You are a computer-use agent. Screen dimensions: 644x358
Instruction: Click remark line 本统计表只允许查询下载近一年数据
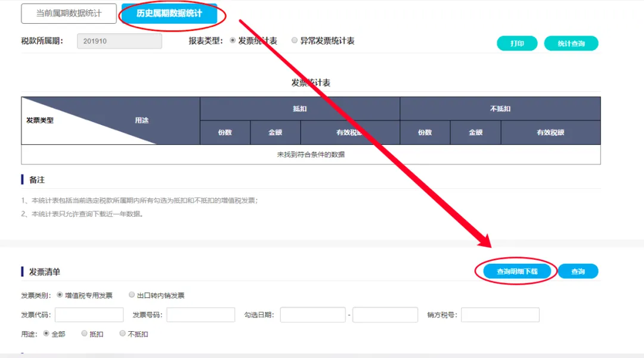pos(82,214)
